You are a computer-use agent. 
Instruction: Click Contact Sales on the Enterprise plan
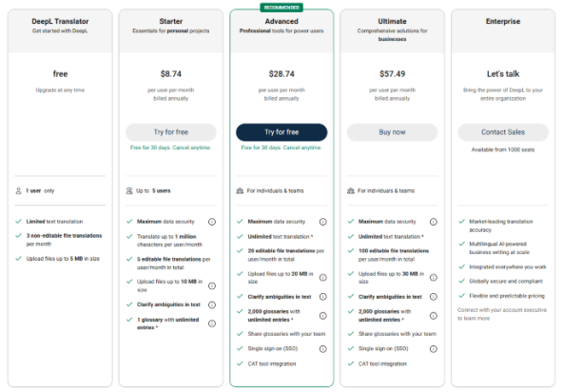click(x=503, y=132)
